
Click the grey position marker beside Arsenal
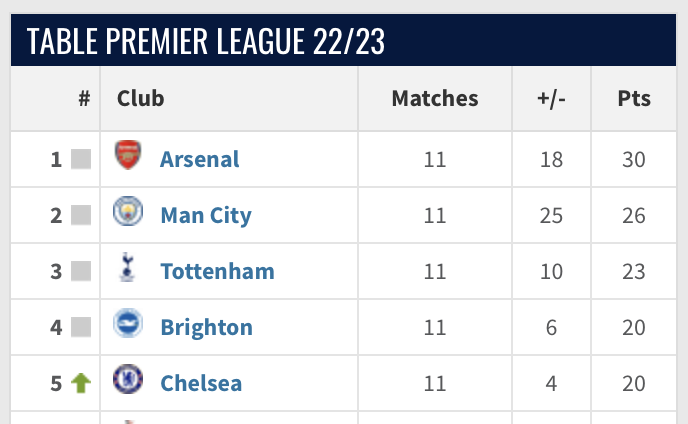click(x=81, y=159)
